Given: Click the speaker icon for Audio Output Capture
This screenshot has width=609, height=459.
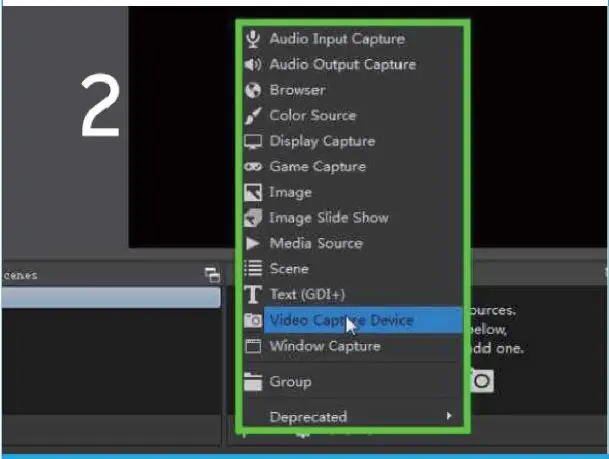Looking at the screenshot, I should (x=253, y=64).
